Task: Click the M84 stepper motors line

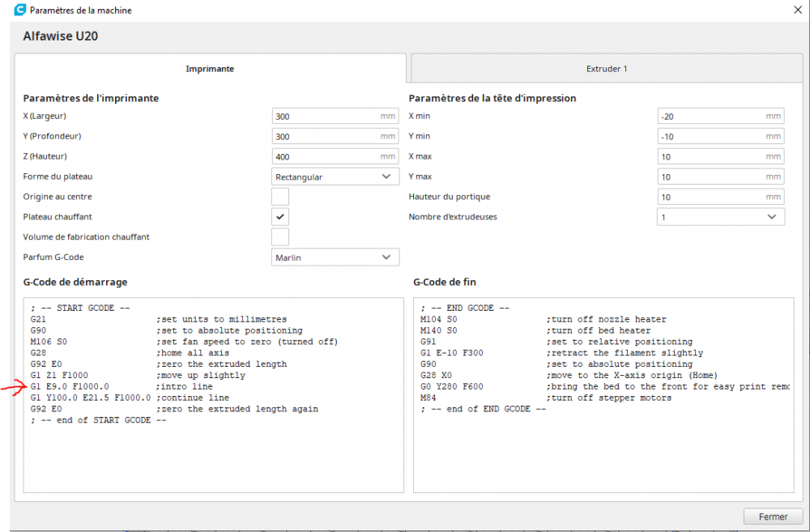Action: pos(546,398)
